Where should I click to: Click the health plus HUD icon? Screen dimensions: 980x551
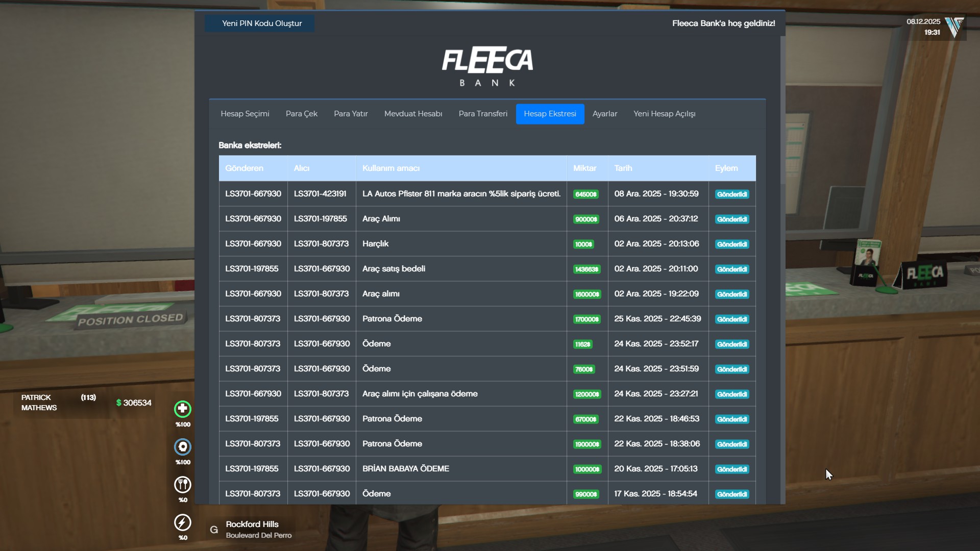pos(183,409)
